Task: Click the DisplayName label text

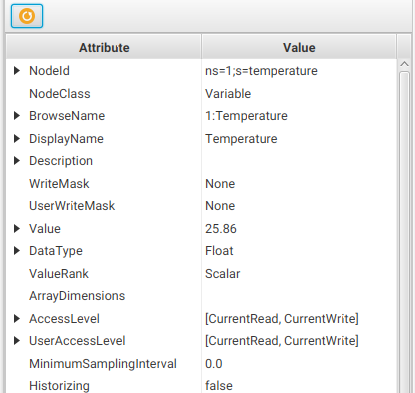Action: tap(66, 139)
